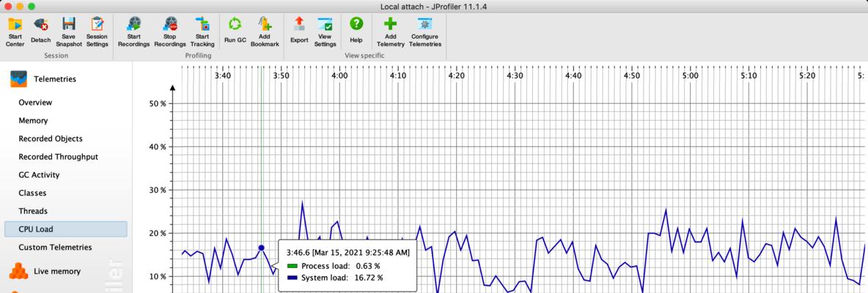Image resolution: width=868 pixels, height=293 pixels.
Task: Click the blue data point on the graph
Action: (261, 248)
